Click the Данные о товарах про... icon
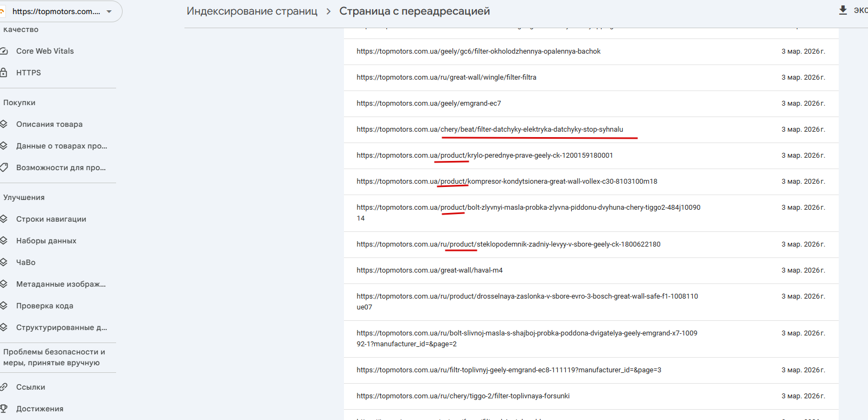 click(3, 146)
